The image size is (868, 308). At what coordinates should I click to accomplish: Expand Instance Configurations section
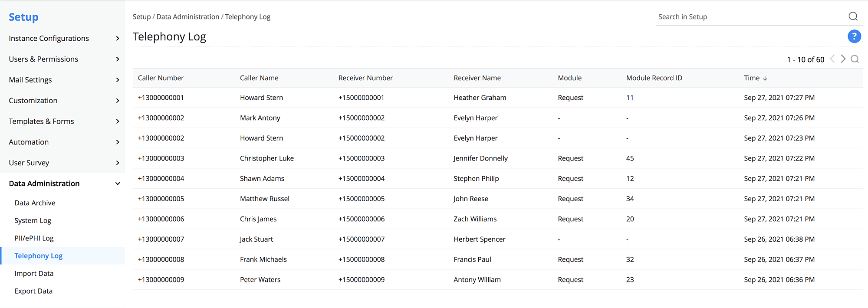(x=117, y=39)
